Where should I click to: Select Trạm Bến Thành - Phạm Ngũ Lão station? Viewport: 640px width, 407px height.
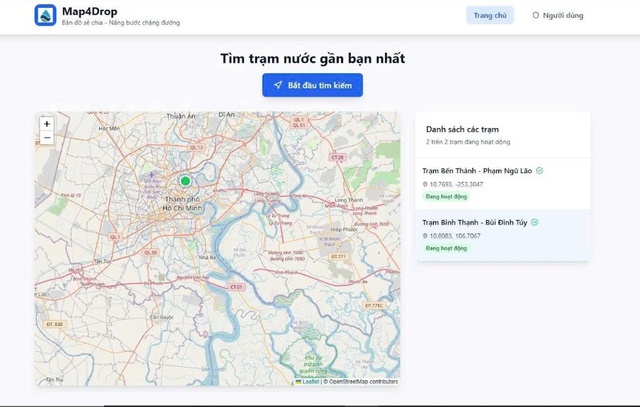pos(479,171)
